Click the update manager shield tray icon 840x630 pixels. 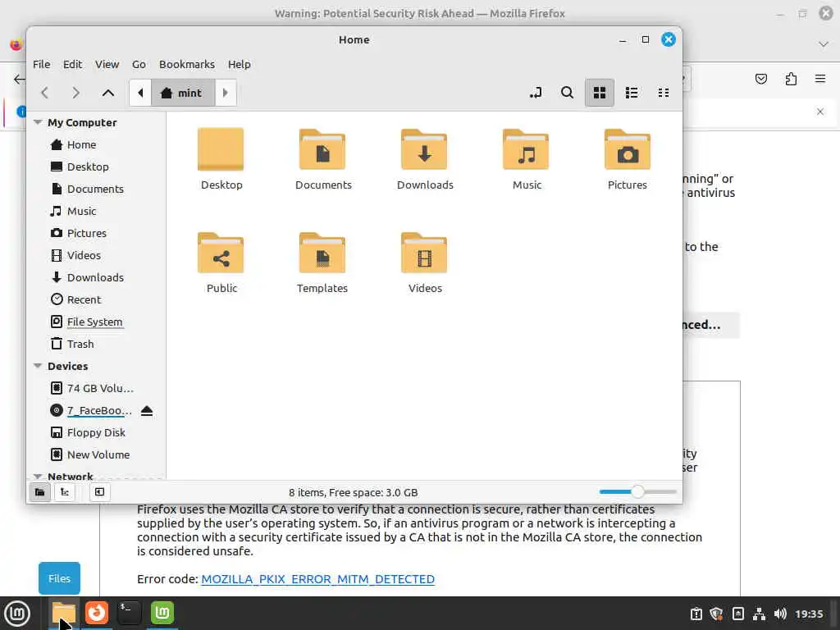coord(716,614)
